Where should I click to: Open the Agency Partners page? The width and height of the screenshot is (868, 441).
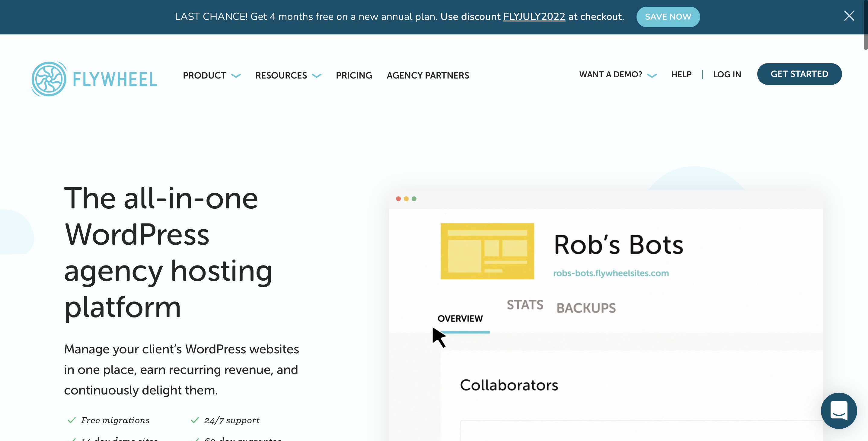click(428, 75)
